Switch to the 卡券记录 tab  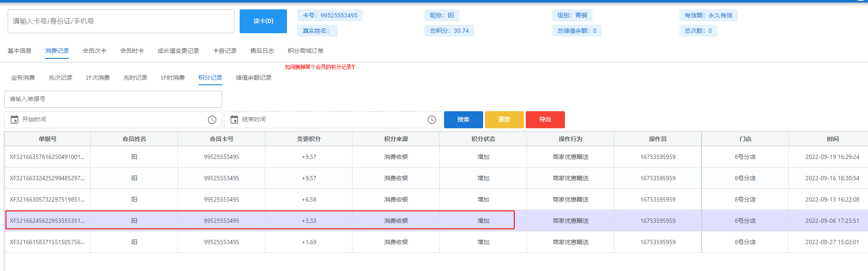[225, 51]
